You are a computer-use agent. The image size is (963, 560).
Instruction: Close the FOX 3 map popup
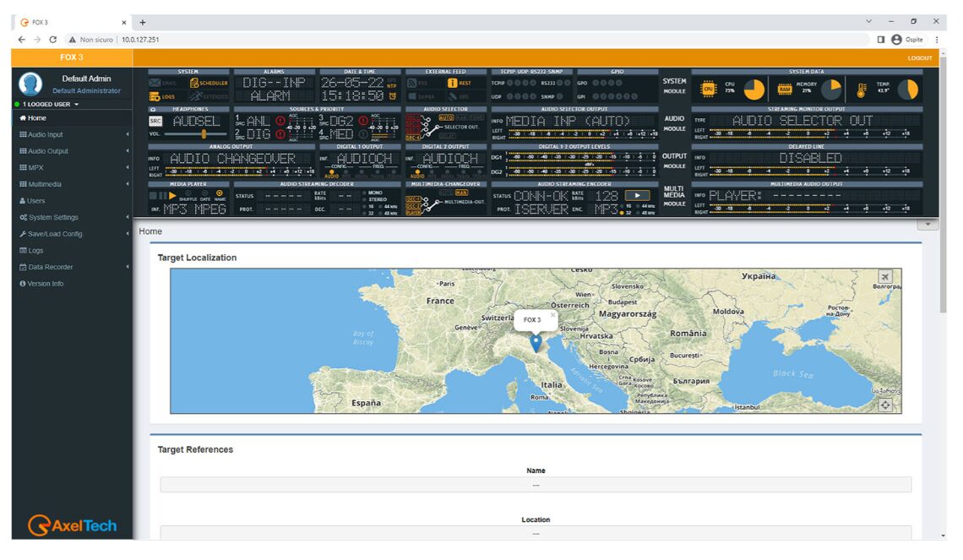coord(552,315)
